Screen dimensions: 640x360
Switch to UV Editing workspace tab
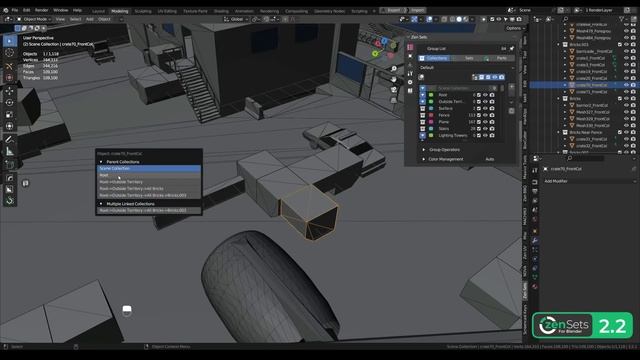167,11
